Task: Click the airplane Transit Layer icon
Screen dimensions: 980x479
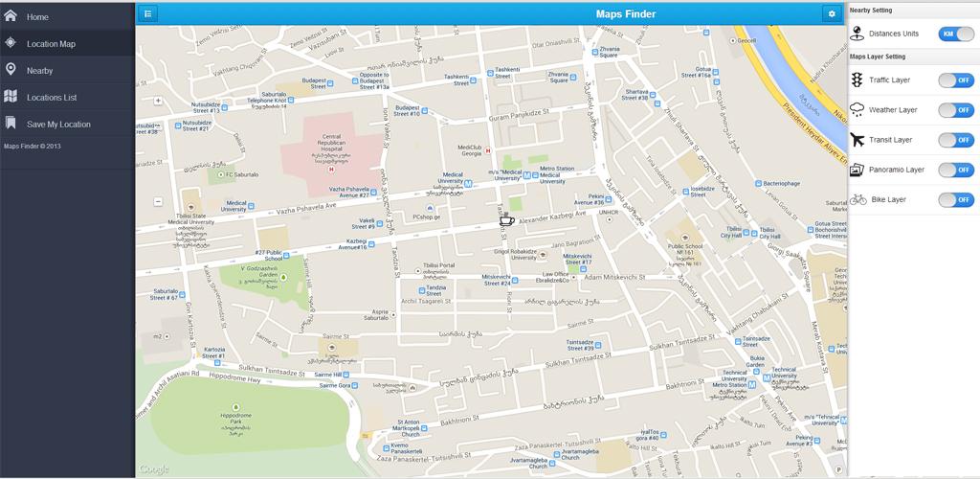Action: (x=857, y=140)
